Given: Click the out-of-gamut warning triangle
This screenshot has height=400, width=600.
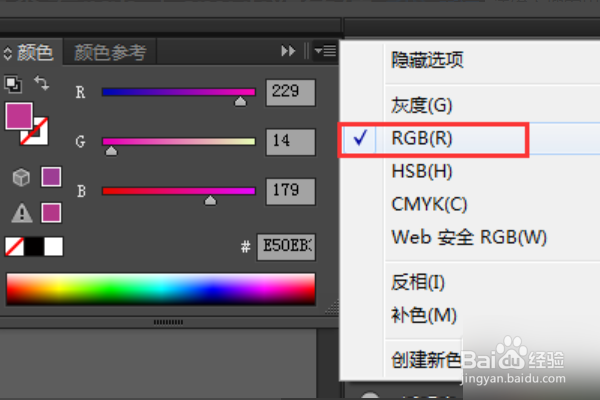Looking at the screenshot, I should click(22, 213).
